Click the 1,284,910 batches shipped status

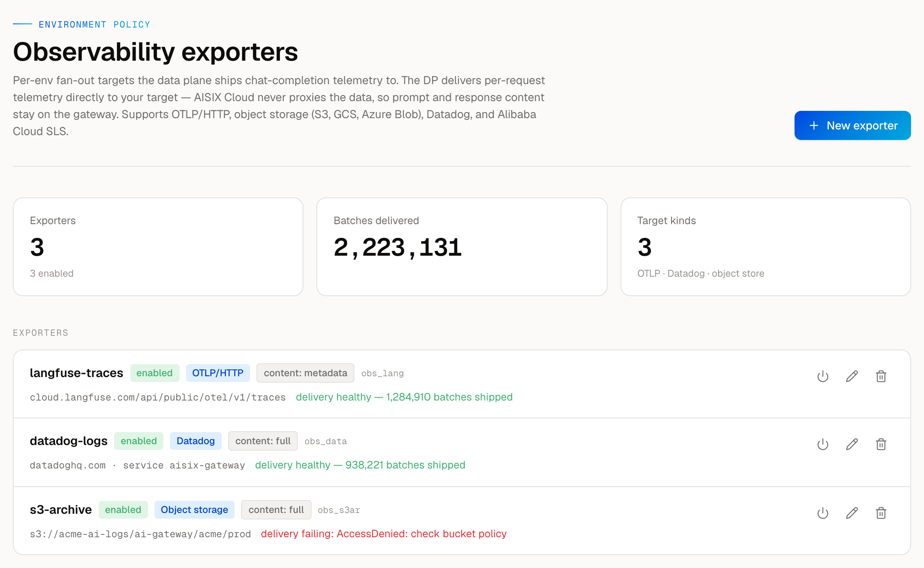(404, 397)
